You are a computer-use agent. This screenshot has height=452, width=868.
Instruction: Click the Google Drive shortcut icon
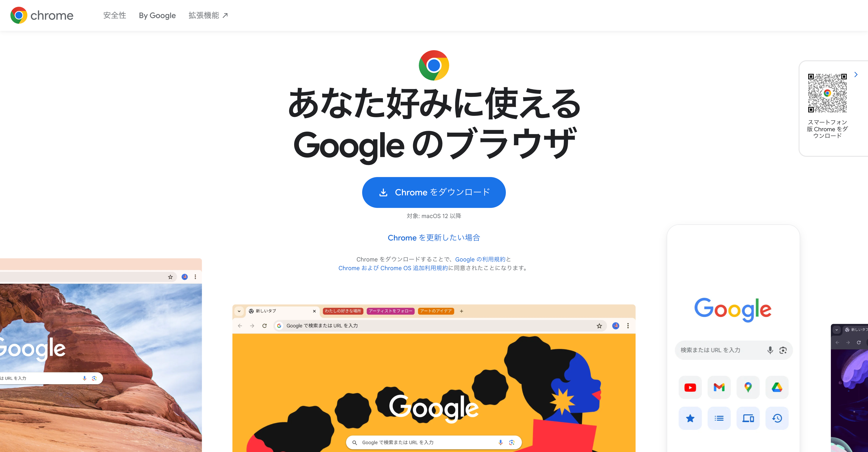coord(777,388)
